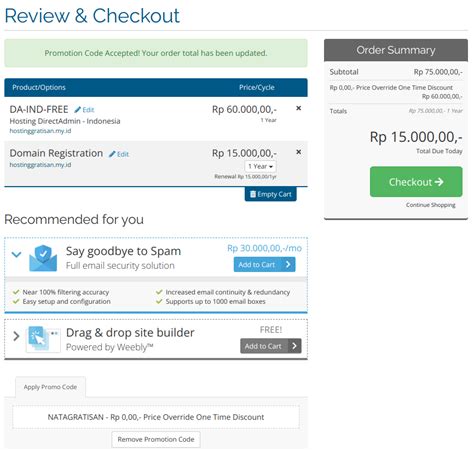Click the trash icon on Empty Cart

tap(253, 194)
